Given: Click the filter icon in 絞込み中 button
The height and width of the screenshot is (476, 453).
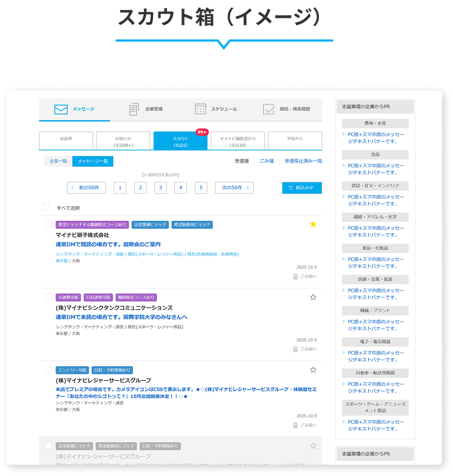Looking at the screenshot, I should [290, 188].
